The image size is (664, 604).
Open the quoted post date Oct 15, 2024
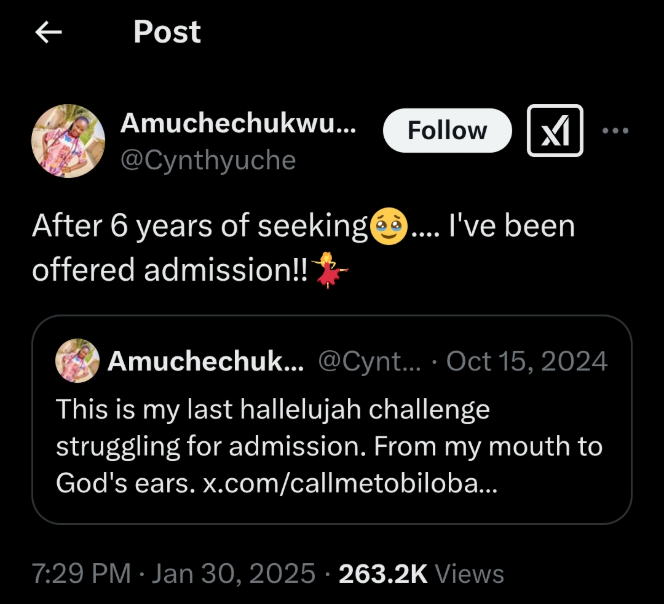tap(527, 361)
